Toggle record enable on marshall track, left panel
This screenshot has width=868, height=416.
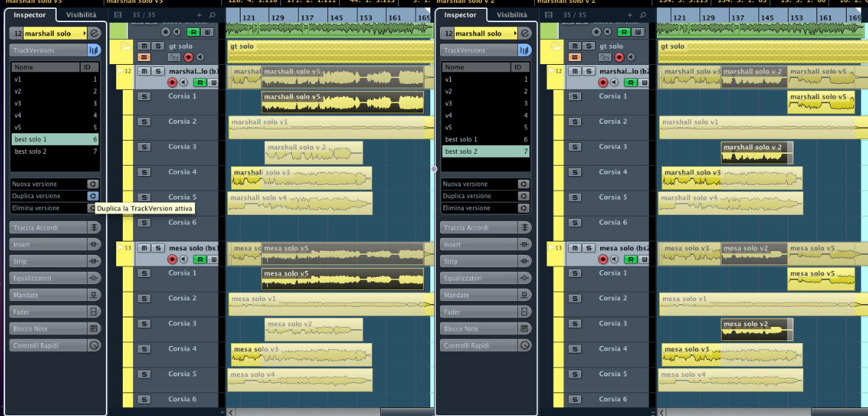point(172,82)
